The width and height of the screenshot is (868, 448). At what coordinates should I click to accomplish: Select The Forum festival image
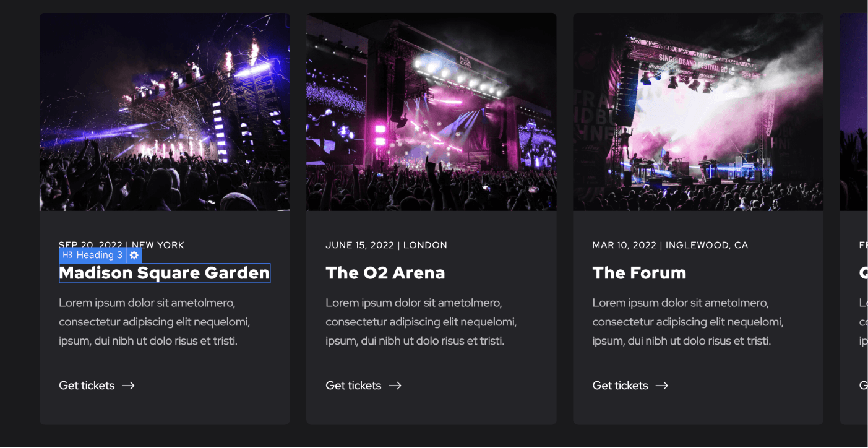click(x=698, y=111)
